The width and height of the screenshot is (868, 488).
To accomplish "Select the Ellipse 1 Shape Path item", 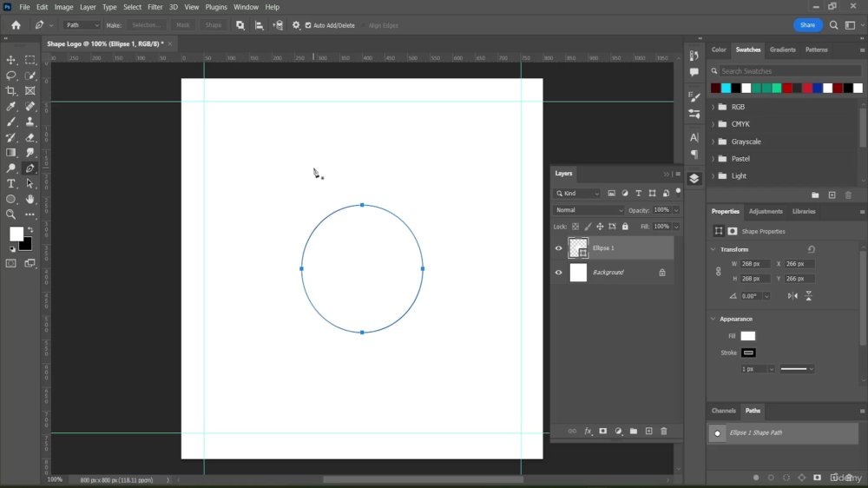I will point(783,433).
